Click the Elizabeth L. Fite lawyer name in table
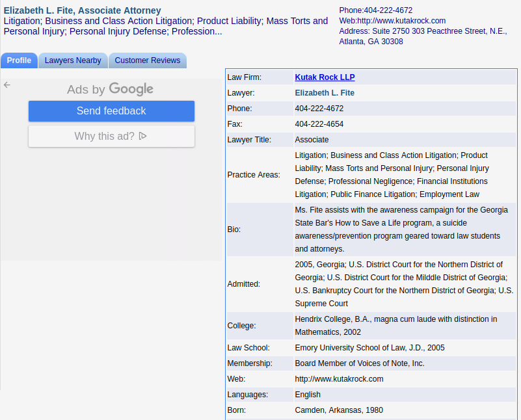The image size is (521, 420). click(325, 92)
